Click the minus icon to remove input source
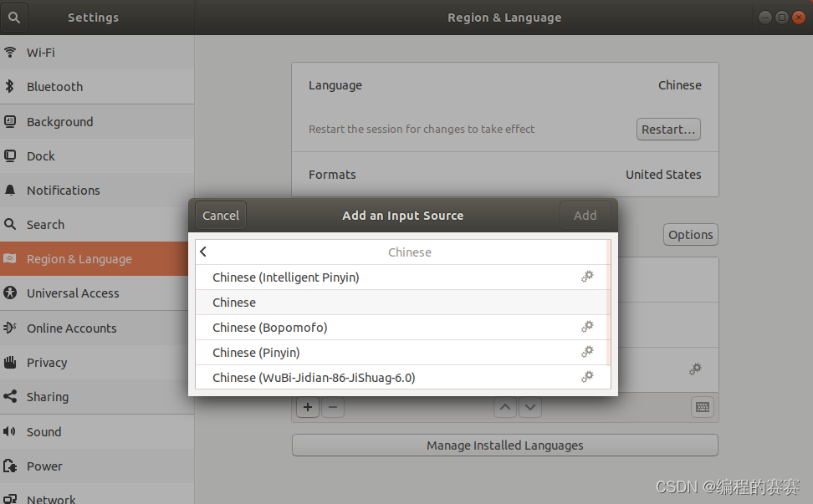 point(330,407)
